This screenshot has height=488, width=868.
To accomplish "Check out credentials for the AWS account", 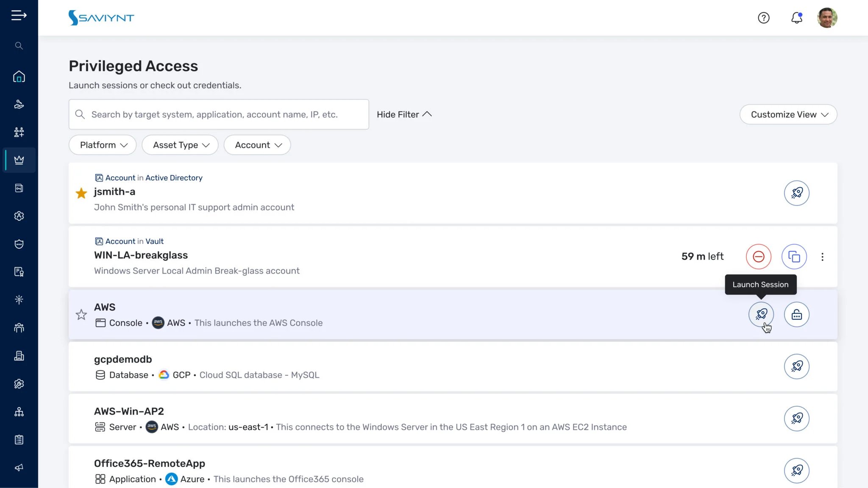I will coord(796,314).
